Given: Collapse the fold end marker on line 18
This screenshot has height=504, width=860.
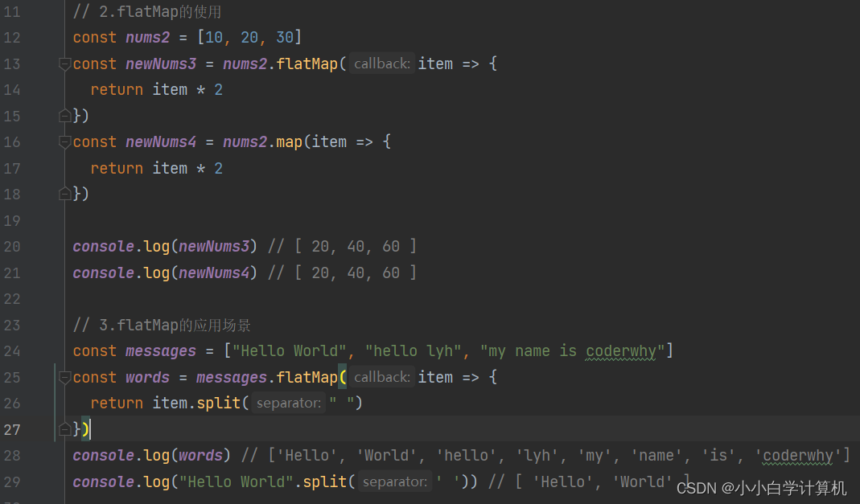Looking at the screenshot, I should [x=64, y=194].
